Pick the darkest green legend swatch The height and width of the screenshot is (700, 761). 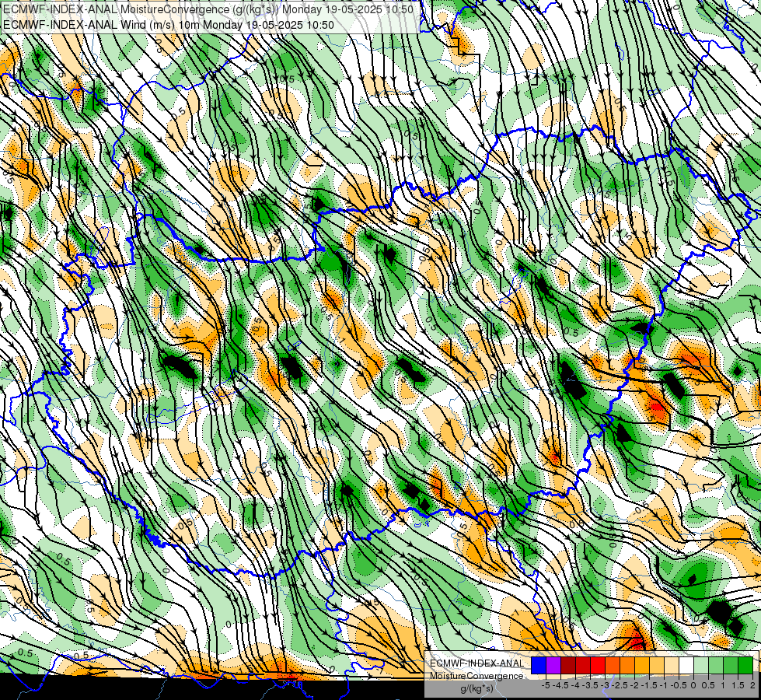[x=745, y=666]
